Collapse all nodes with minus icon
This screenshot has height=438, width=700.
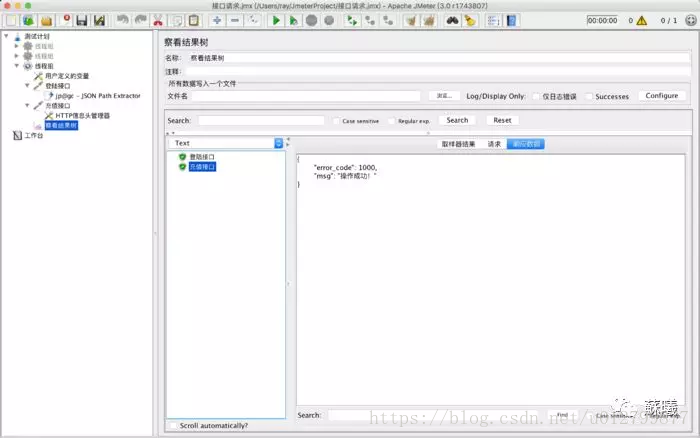pos(235,21)
